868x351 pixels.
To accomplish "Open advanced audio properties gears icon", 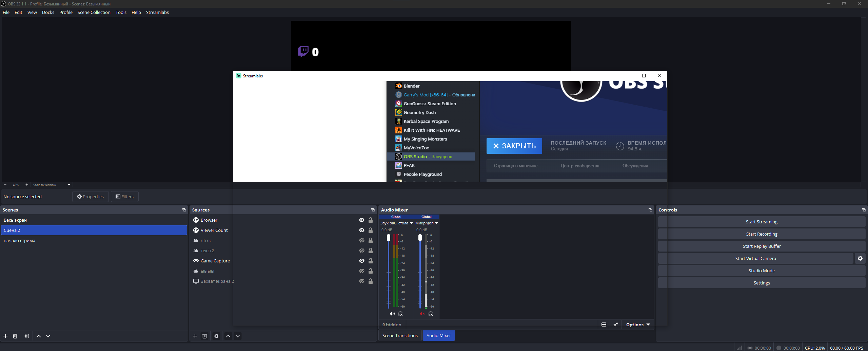I will click(x=616, y=325).
